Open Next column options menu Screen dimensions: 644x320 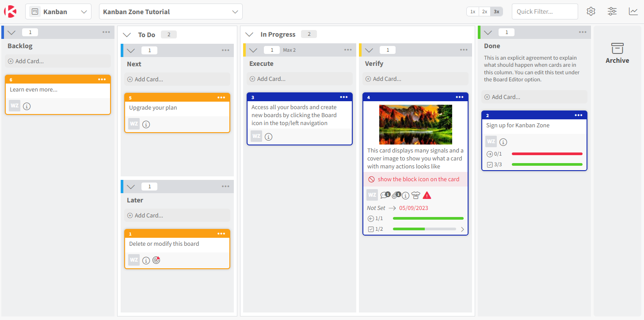226,50
